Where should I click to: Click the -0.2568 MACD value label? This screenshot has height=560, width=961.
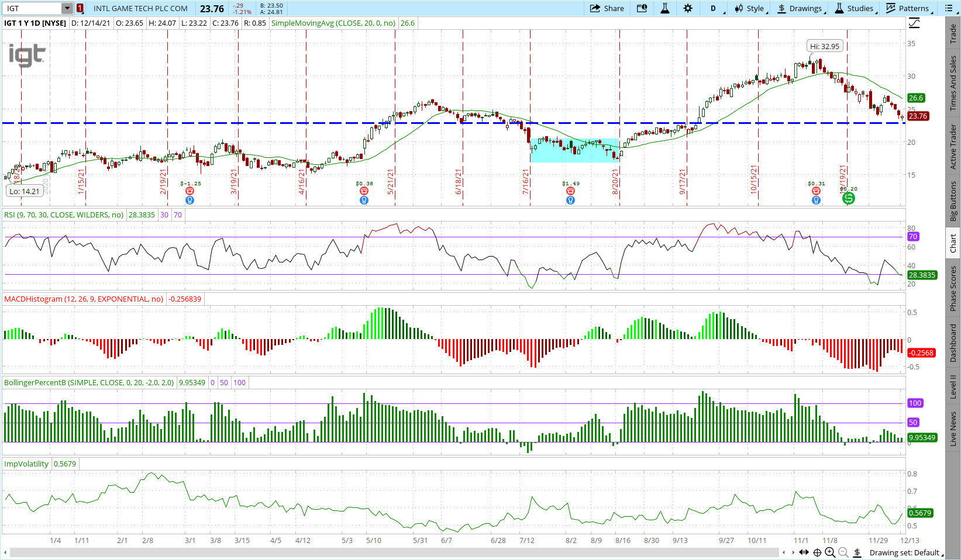(921, 352)
